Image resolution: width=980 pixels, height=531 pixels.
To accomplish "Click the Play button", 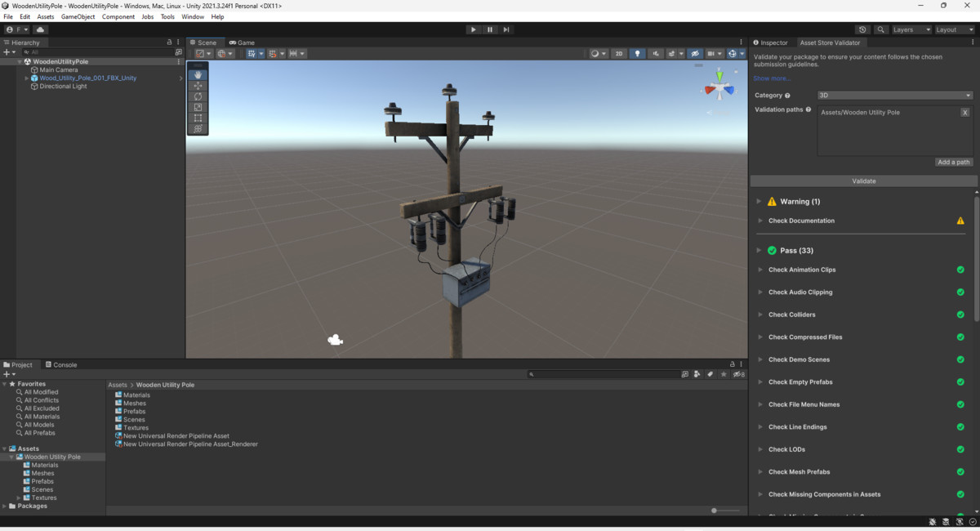I will 473,29.
